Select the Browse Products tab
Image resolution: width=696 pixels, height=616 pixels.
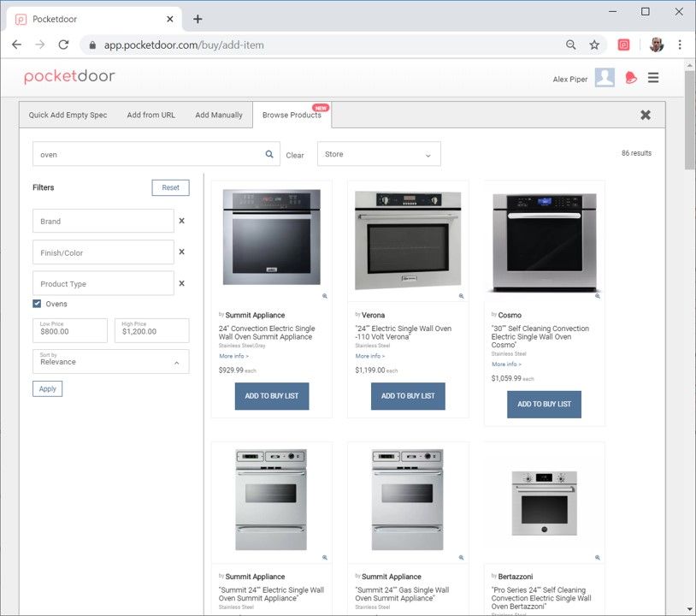[292, 115]
